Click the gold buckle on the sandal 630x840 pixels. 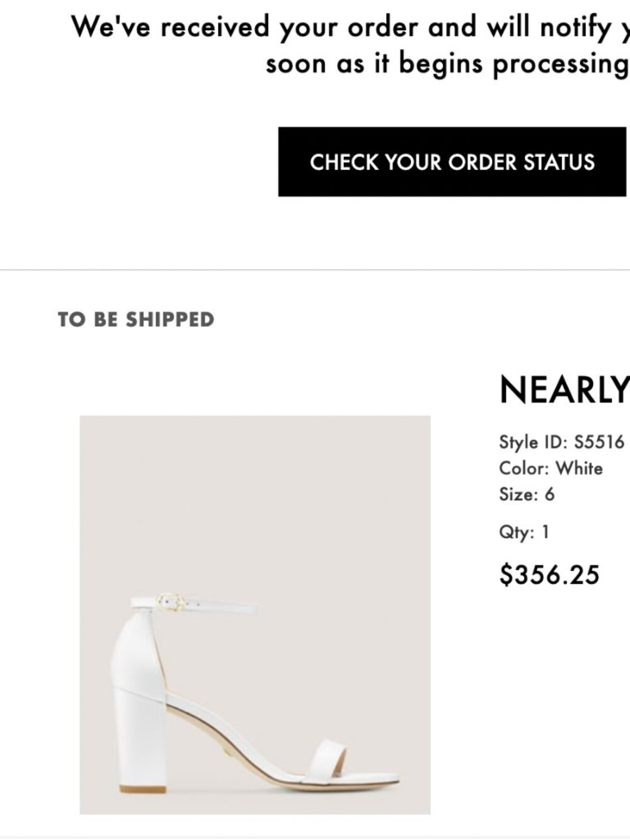pyautogui.click(x=169, y=601)
